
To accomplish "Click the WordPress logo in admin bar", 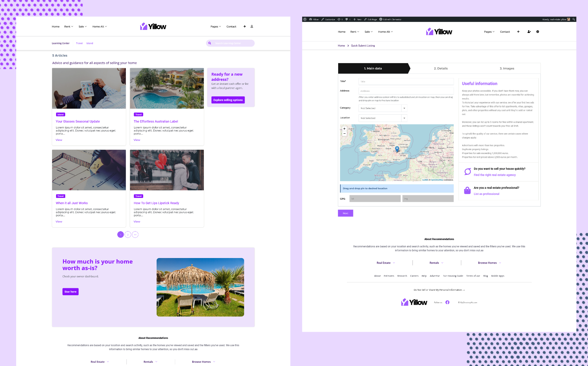I will (x=305, y=19).
